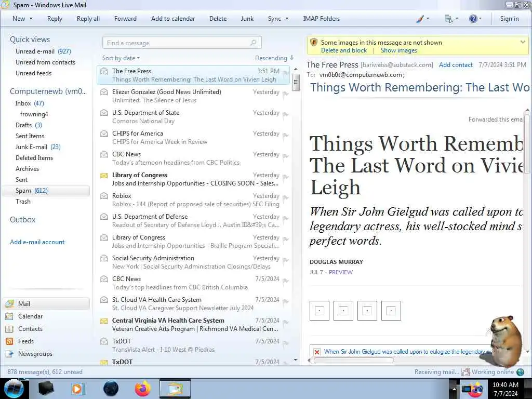Click Junk in the toolbar
The height and width of the screenshot is (399, 532).
247,19
